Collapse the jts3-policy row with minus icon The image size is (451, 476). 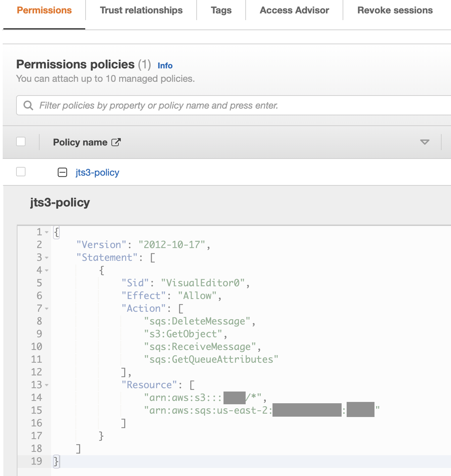point(62,172)
